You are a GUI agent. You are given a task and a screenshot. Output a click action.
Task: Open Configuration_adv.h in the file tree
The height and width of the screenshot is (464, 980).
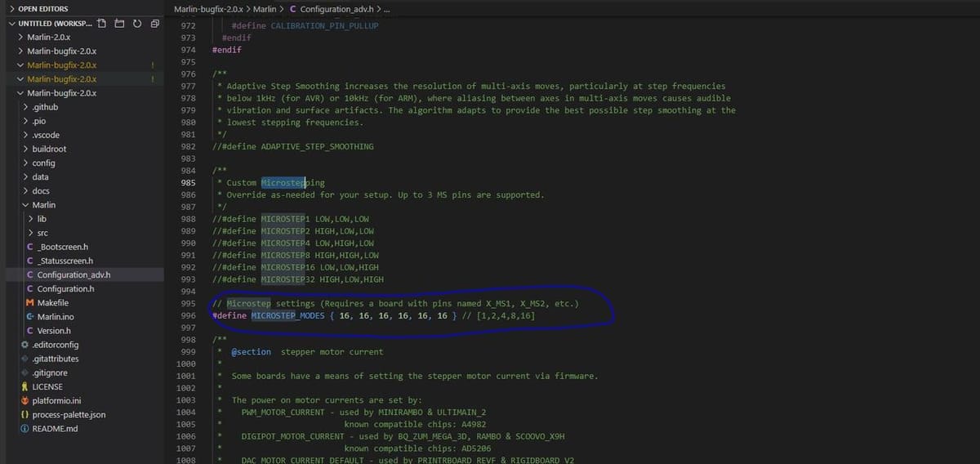point(73,274)
